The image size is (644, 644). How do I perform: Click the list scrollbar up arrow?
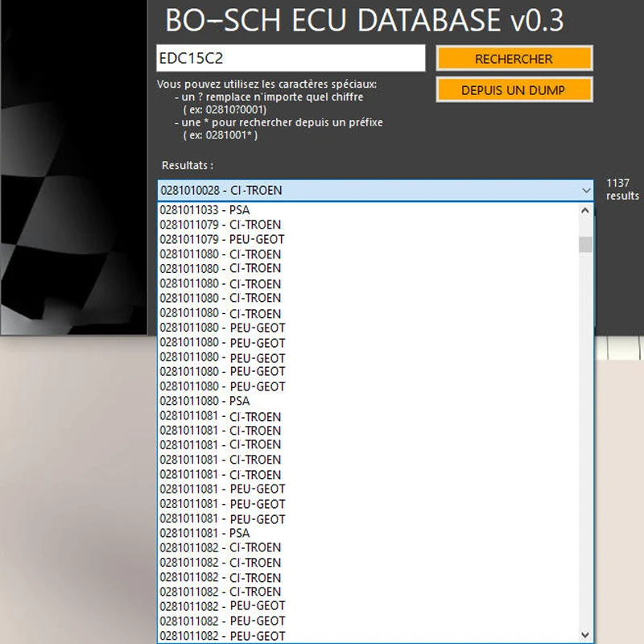(585, 211)
